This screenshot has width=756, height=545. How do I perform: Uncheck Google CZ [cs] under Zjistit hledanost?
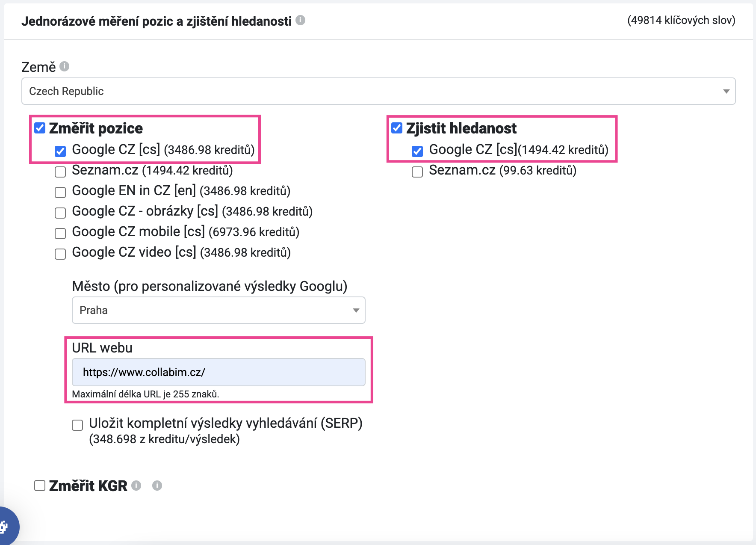point(417,151)
